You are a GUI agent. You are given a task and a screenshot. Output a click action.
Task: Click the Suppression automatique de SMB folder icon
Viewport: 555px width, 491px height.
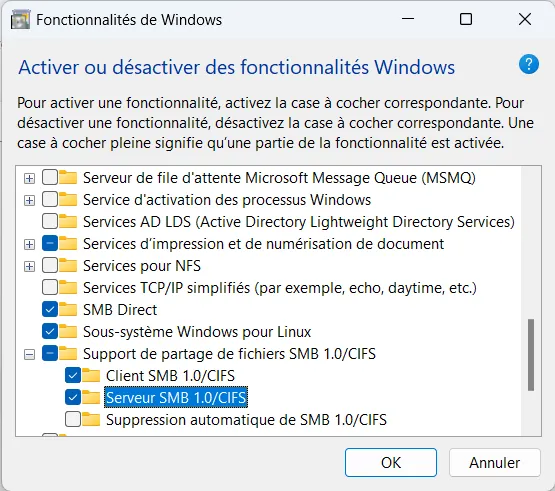tap(91, 419)
